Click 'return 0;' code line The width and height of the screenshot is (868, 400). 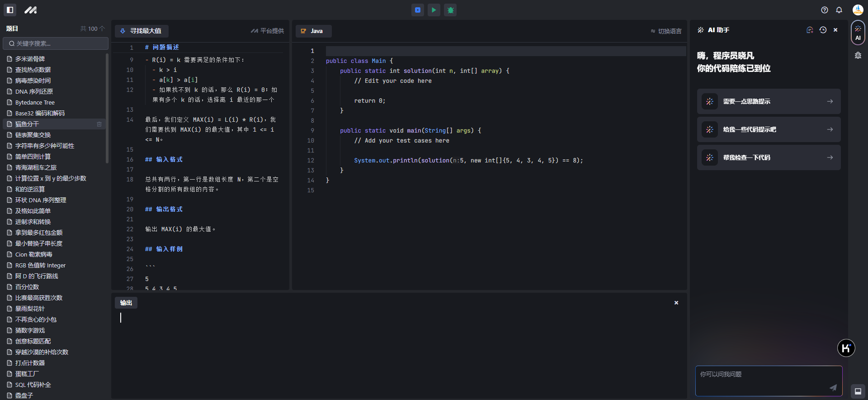click(370, 101)
